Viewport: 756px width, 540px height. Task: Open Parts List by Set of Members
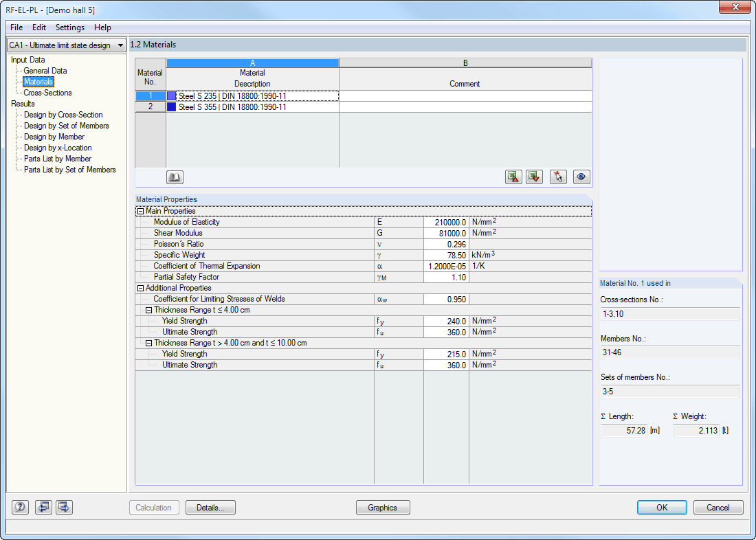70,170
